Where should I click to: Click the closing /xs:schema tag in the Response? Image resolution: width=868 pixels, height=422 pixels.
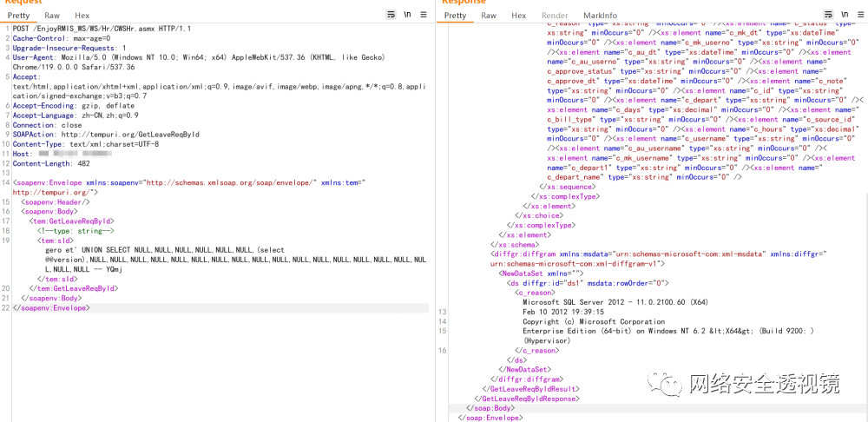[515, 244]
